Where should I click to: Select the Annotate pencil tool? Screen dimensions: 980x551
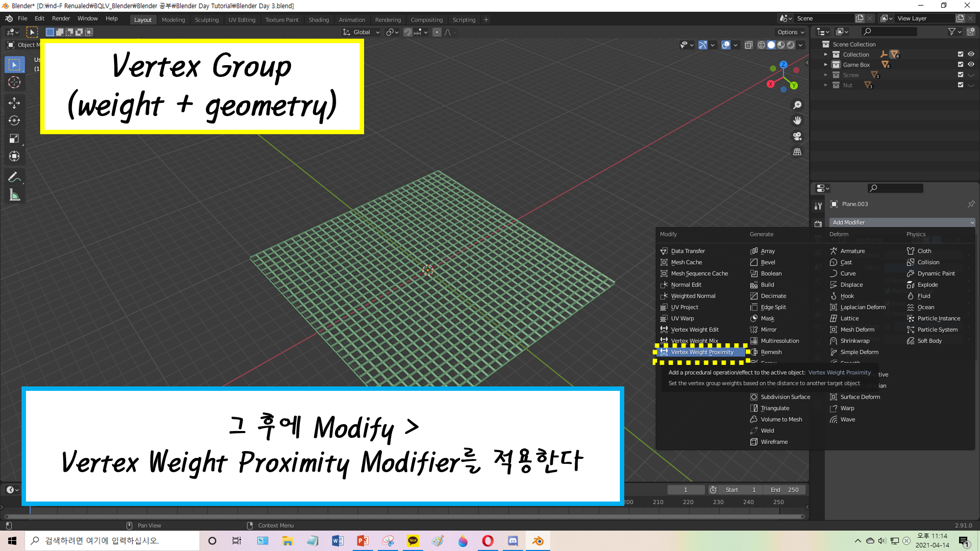(x=14, y=177)
